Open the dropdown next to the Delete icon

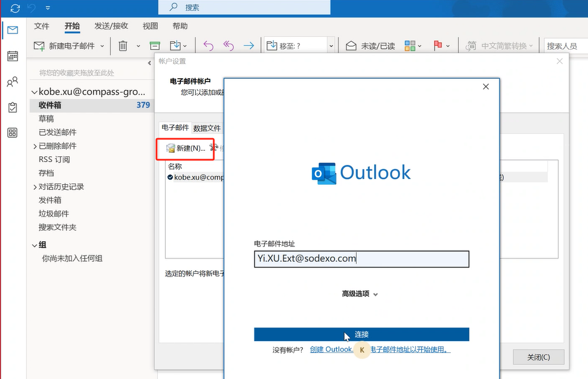point(138,46)
